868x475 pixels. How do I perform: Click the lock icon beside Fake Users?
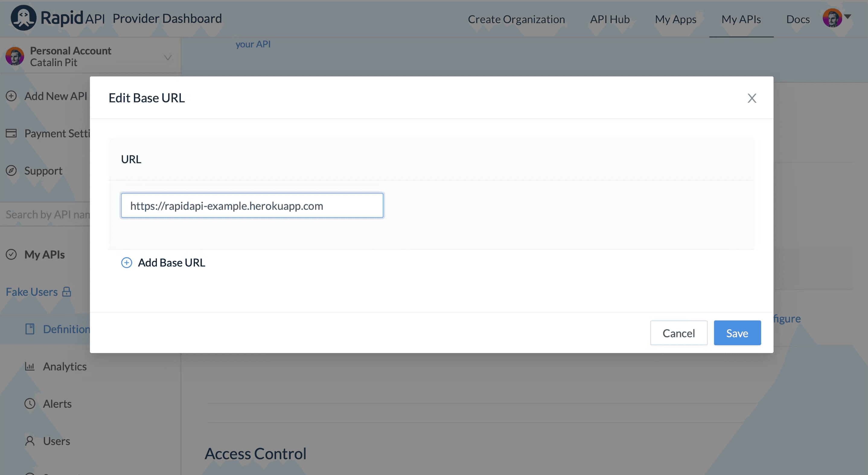click(67, 292)
